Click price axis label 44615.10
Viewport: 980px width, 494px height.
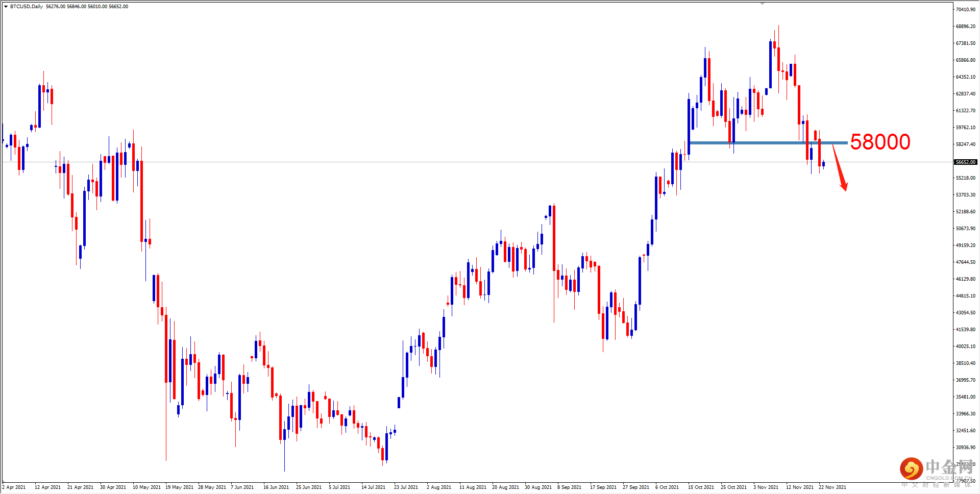pyautogui.click(x=966, y=296)
